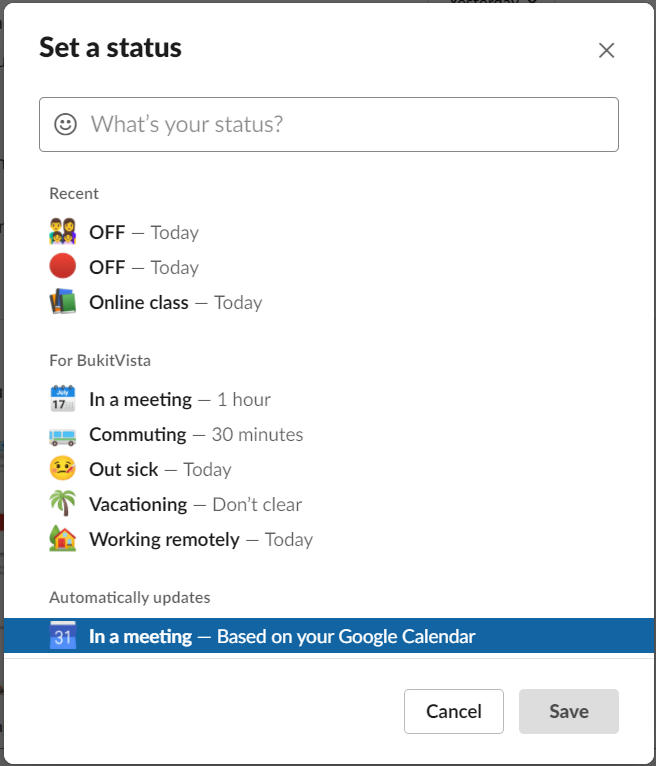Click the bus emoji for Commuting
Viewport: 656px width, 766px height.
point(63,436)
